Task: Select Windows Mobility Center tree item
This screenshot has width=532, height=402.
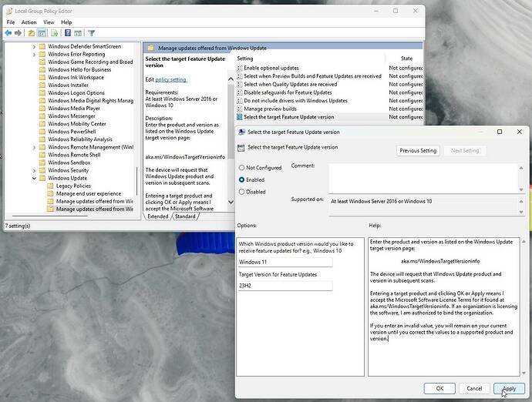Action: coord(76,124)
